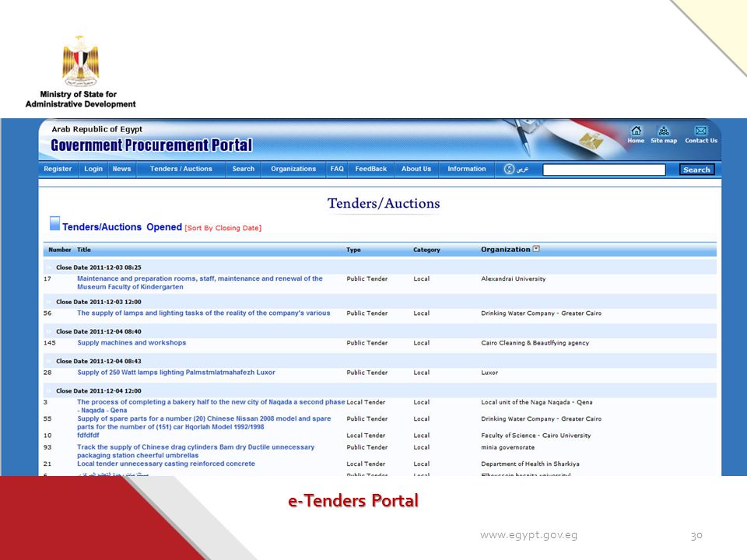Open Track the supply of Chinese cylinders tender
The image size is (747, 560).
pos(196,451)
